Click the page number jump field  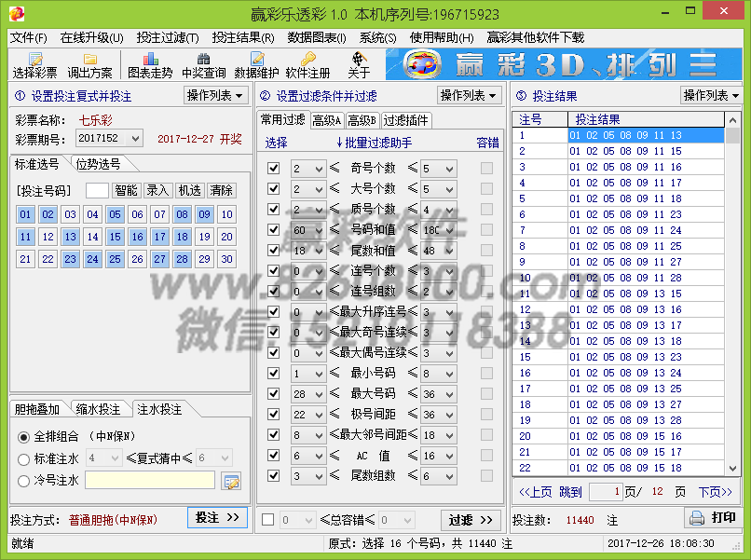[606, 492]
